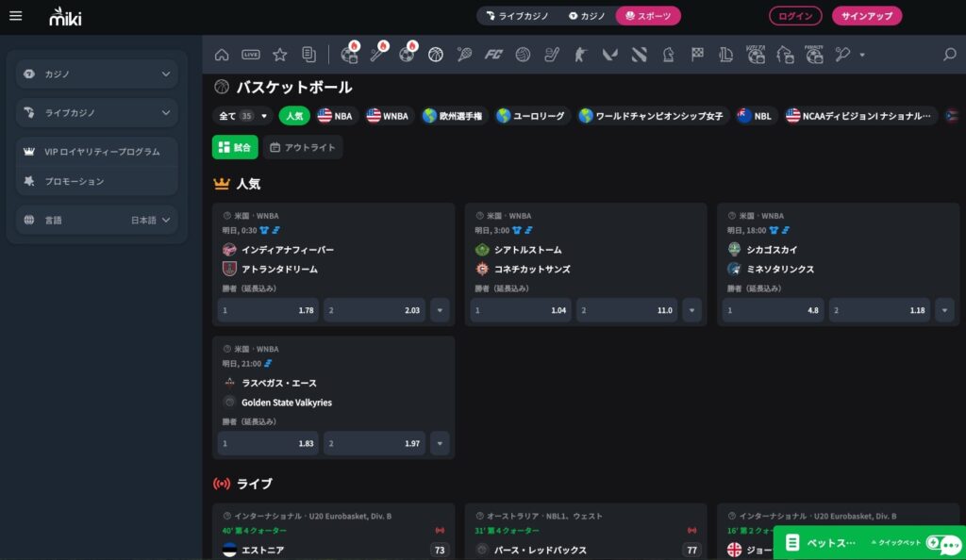The height and width of the screenshot is (560, 966).
Task: Open the エストニア live match card
Action: [x=333, y=533]
